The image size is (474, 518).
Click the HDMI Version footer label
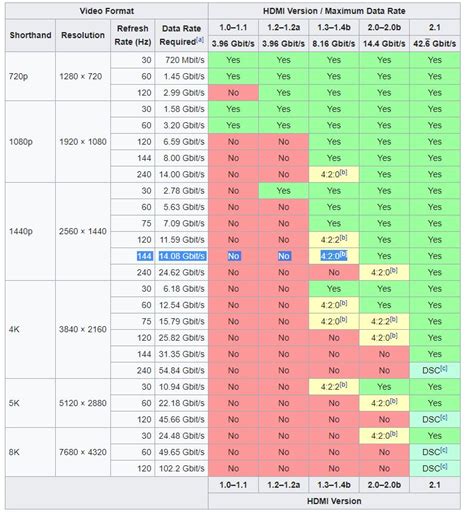pos(334,501)
